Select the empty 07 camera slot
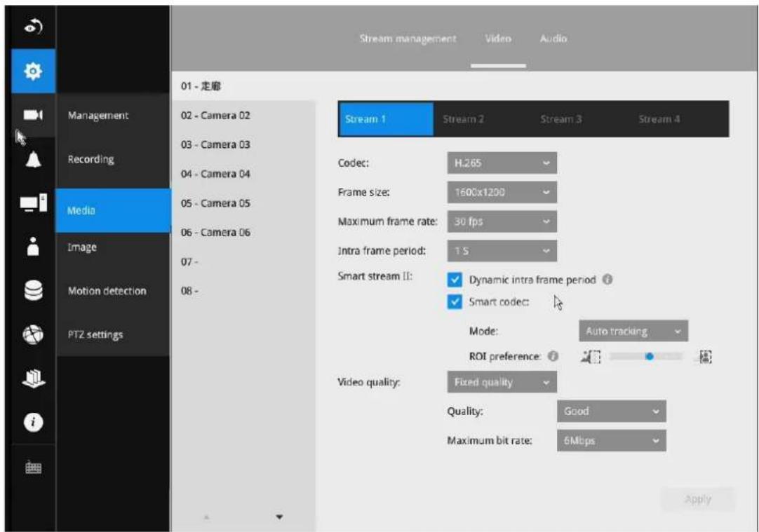This screenshot has width=759, height=532. coord(244,261)
